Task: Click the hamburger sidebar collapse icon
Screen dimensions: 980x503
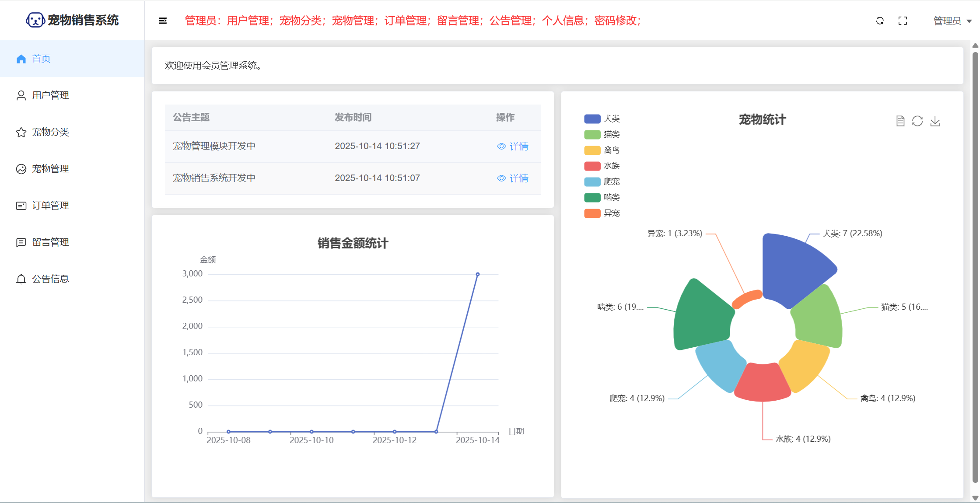Action: point(163,21)
